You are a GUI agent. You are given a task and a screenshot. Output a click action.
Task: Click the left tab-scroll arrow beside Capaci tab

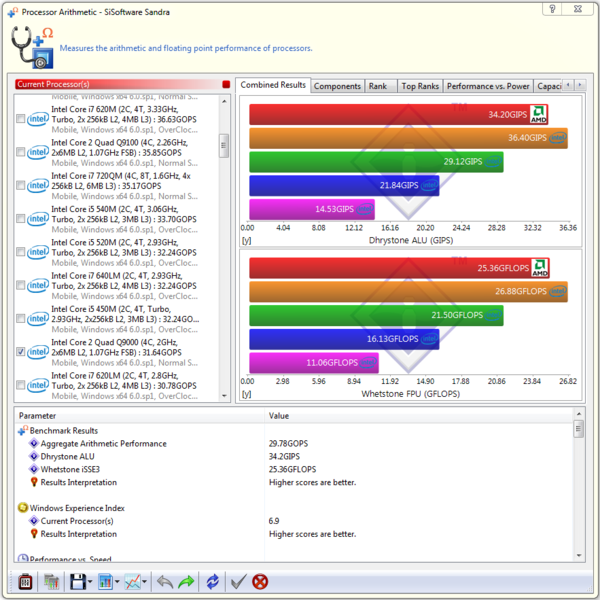(x=568, y=85)
